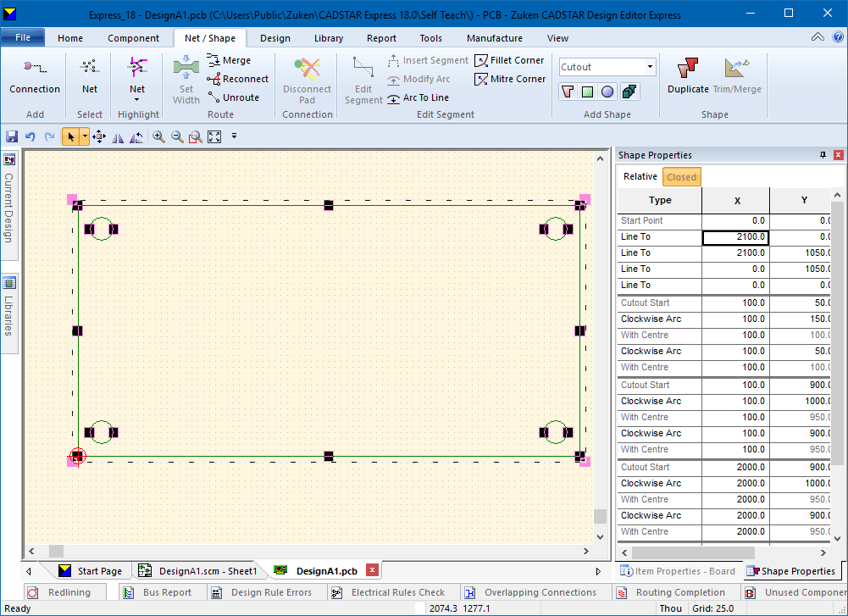Image resolution: width=848 pixels, height=616 pixels.
Task: Click the Rotate tool icon
Action: 136,136
